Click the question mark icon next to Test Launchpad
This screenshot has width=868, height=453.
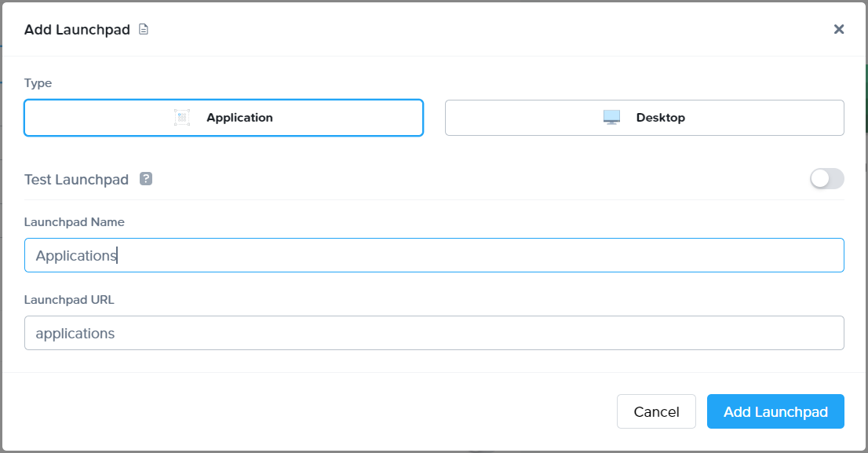tap(148, 178)
